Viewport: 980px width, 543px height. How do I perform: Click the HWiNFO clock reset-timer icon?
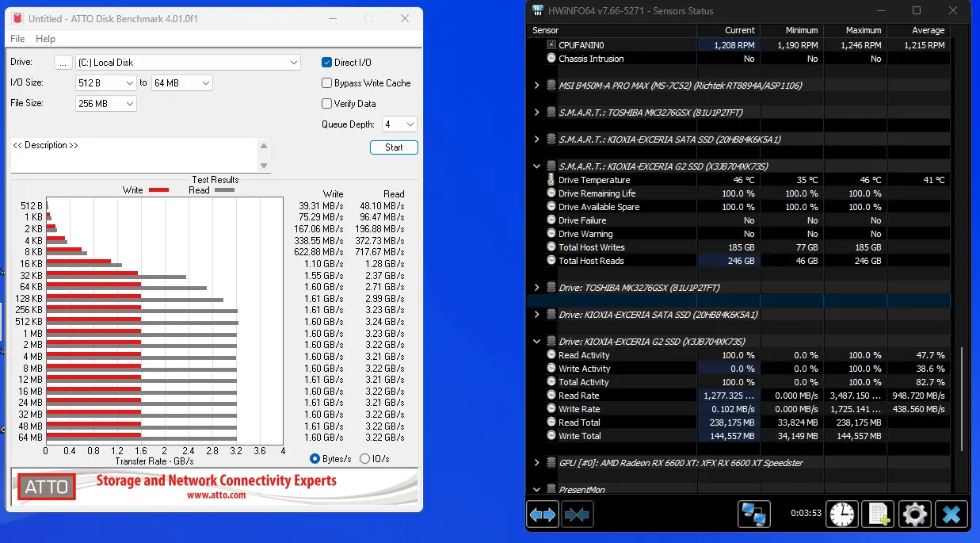pos(843,514)
